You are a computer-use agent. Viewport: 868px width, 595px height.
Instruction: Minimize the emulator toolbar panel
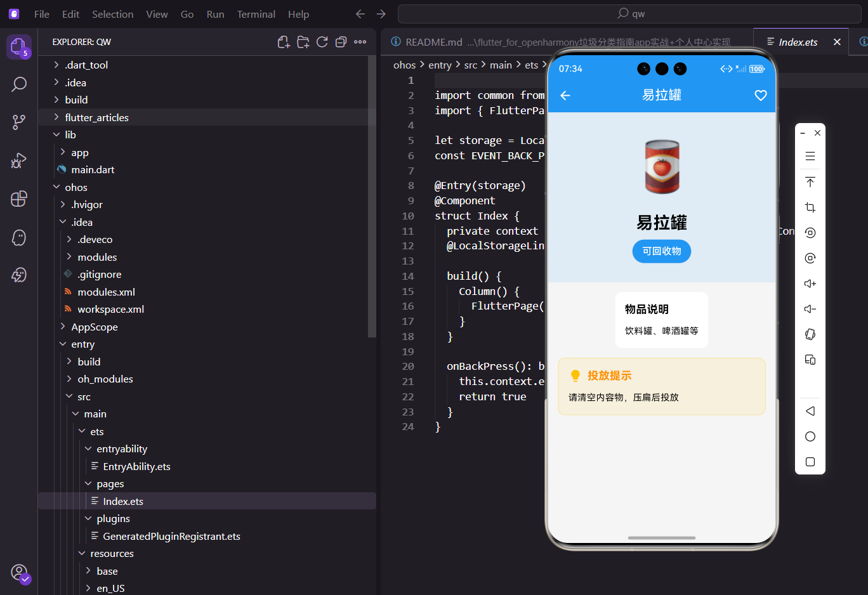point(803,133)
